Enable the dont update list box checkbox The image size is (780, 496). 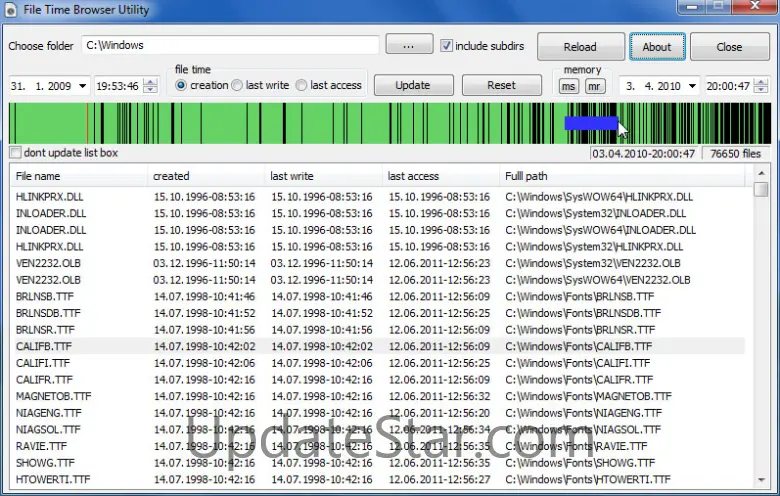pyautogui.click(x=16, y=152)
